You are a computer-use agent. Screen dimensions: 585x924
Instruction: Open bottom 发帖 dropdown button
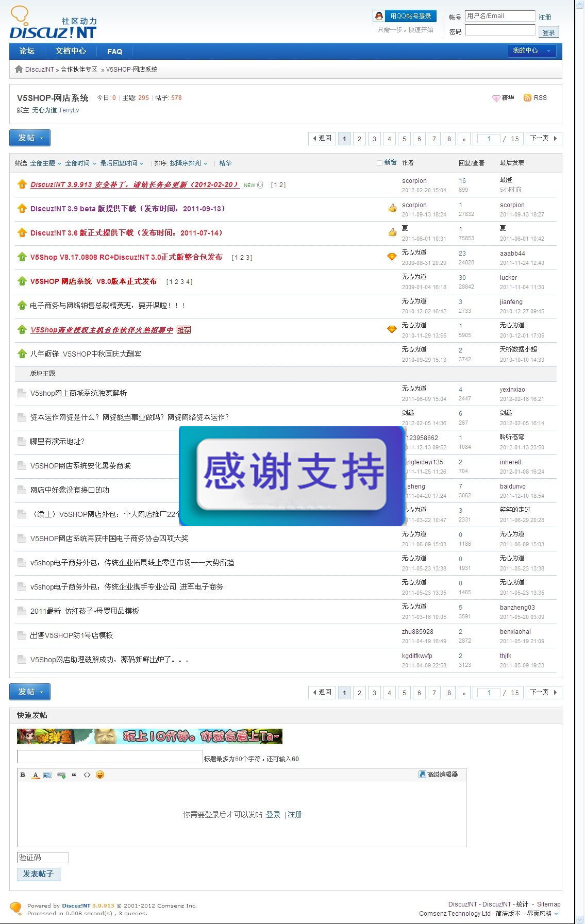30,692
